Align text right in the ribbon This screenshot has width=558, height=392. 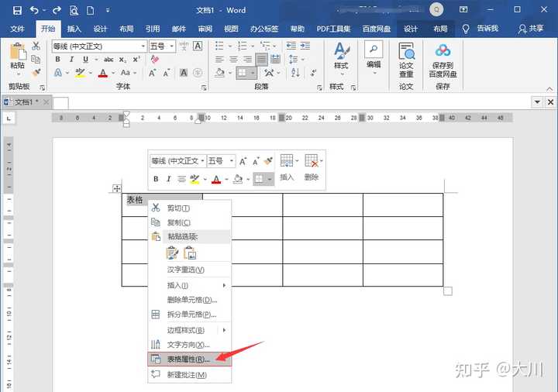point(247,60)
